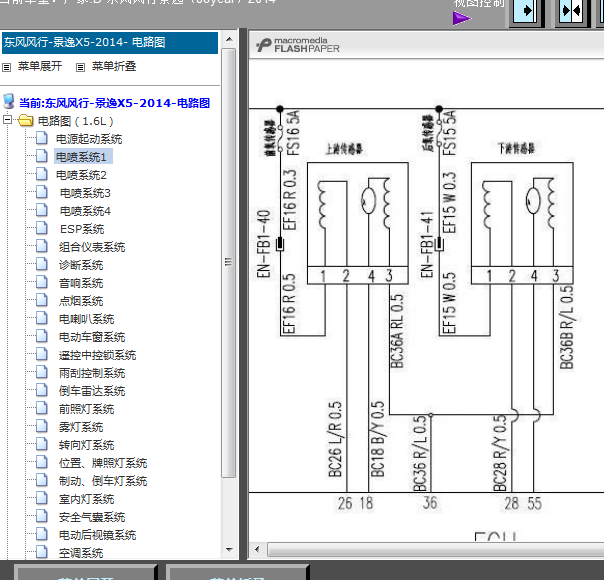The image size is (604, 580).
Task: Open 遥控中控锁系统 diagram
Action: pos(97,355)
